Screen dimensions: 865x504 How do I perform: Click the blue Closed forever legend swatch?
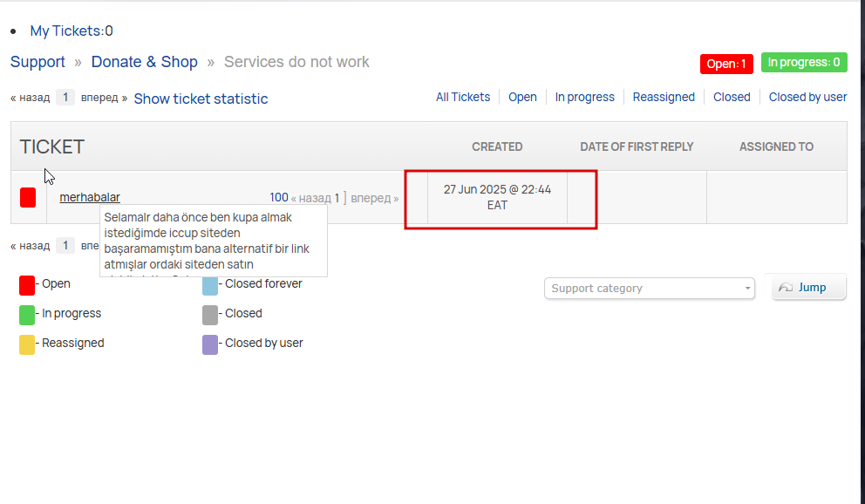point(210,286)
